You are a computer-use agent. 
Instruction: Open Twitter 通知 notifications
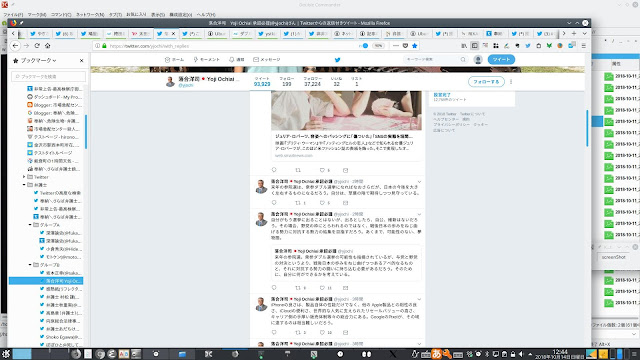[236, 60]
